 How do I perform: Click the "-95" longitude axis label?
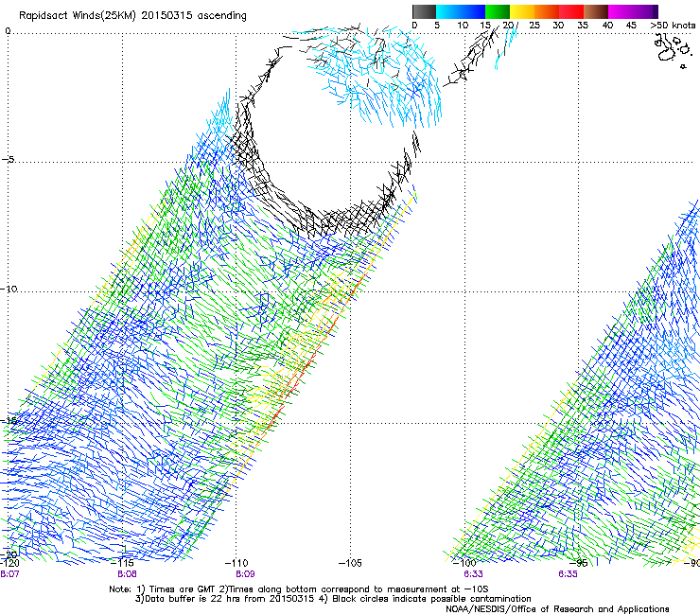click(x=578, y=563)
